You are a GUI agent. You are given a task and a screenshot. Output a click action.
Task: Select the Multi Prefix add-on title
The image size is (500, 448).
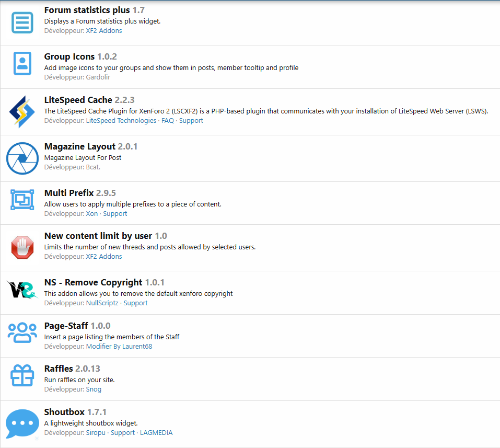pos(69,193)
